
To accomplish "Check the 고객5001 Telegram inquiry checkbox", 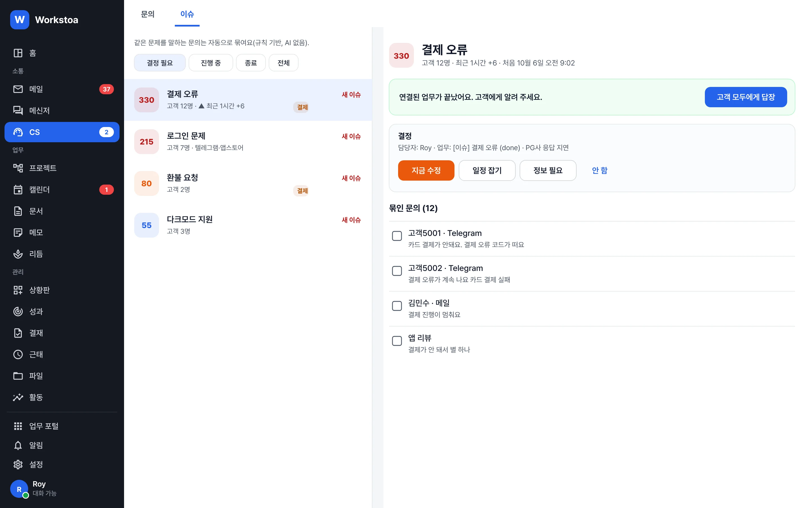I will [x=397, y=236].
